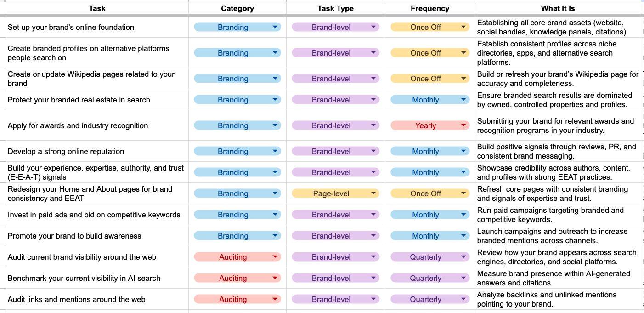
Task: Select cell 'Promote your brand to build awareness'
Action: [x=97, y=236]
